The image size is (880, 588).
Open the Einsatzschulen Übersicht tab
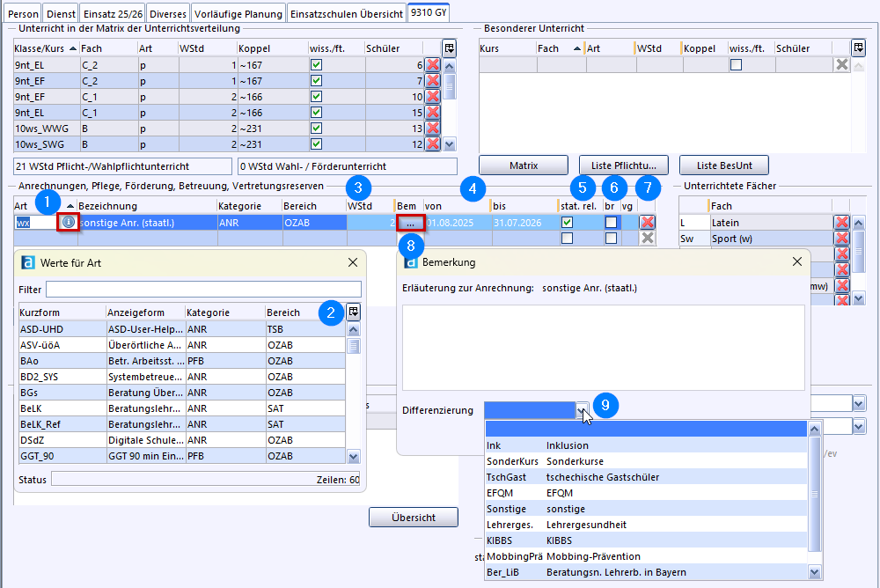pos(346,13)
